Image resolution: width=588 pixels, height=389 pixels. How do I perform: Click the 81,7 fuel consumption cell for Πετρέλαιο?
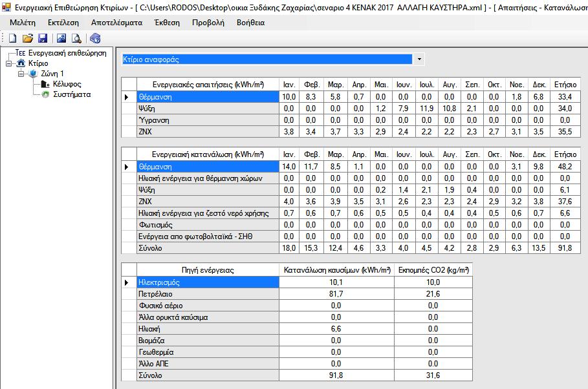coord(337,294)
